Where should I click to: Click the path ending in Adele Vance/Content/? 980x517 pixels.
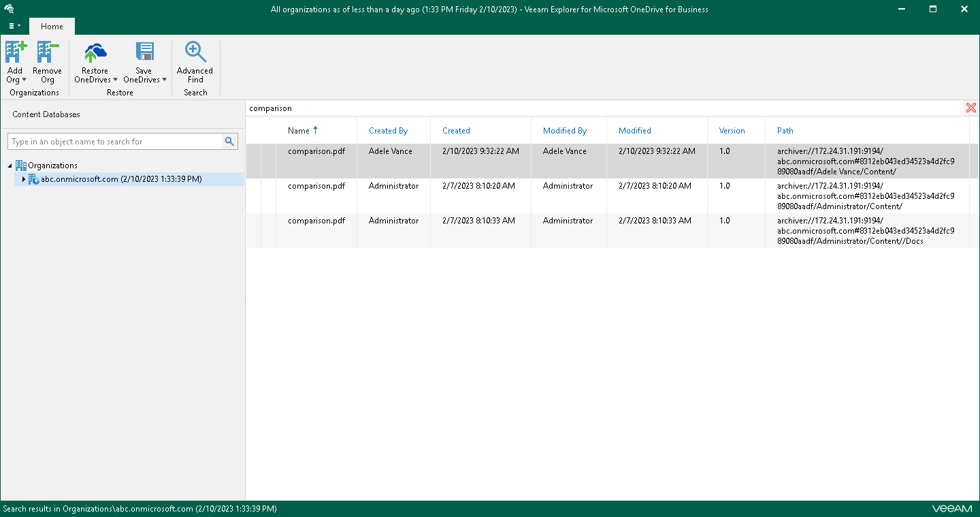click(x=866, y=161)
